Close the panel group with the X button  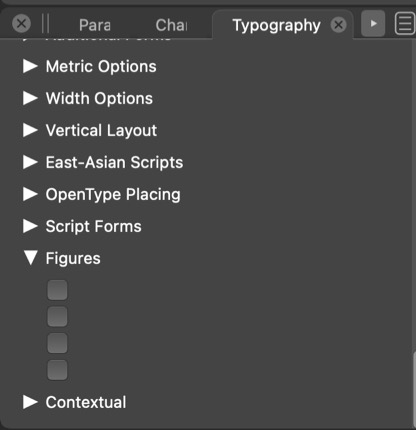point(22,24)
